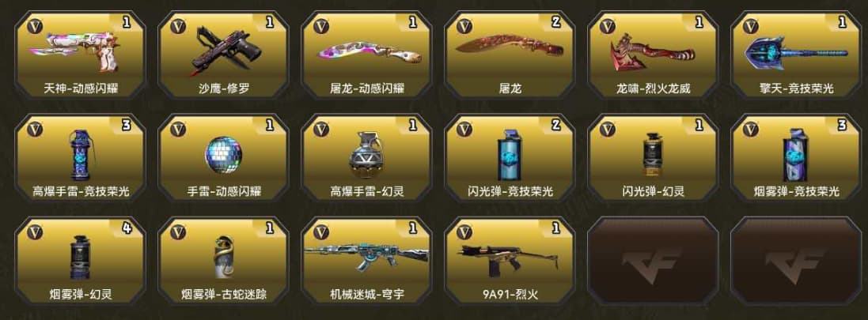Choose the 高爆手雷-幻灵 grenade
Screen dimensions: 868x320
point(366,157)
